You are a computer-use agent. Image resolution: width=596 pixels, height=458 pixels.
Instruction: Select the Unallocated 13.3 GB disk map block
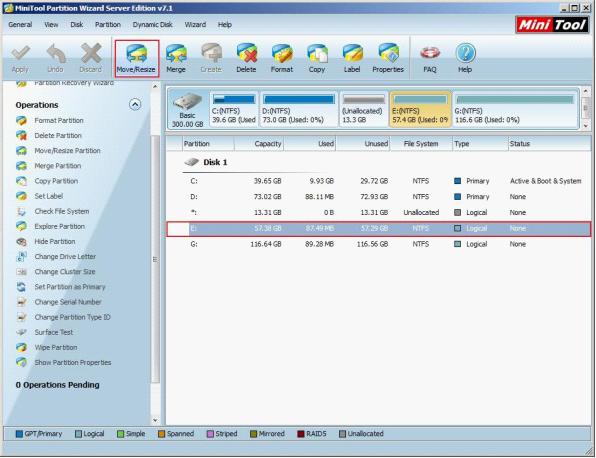click(x=363, y=109)
